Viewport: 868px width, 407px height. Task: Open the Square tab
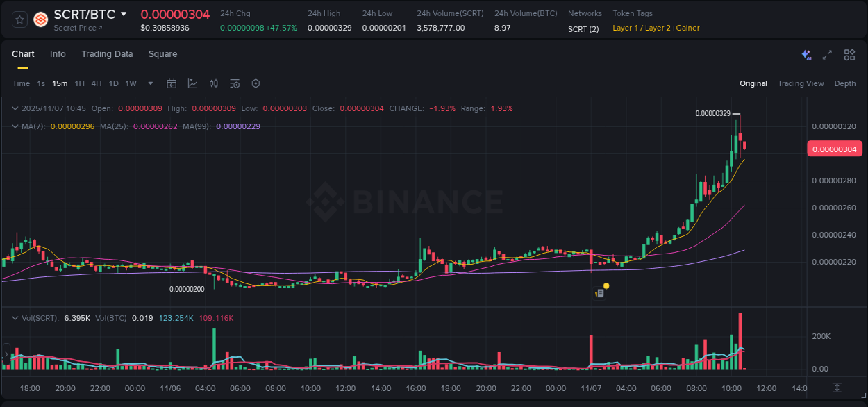click(x=162, y=54)
